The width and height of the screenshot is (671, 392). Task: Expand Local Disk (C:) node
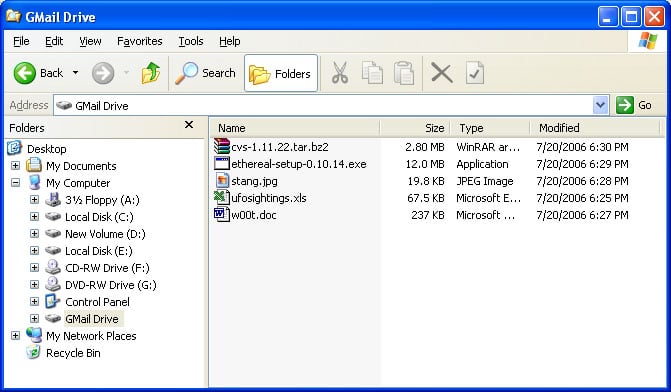coord(34,217)
